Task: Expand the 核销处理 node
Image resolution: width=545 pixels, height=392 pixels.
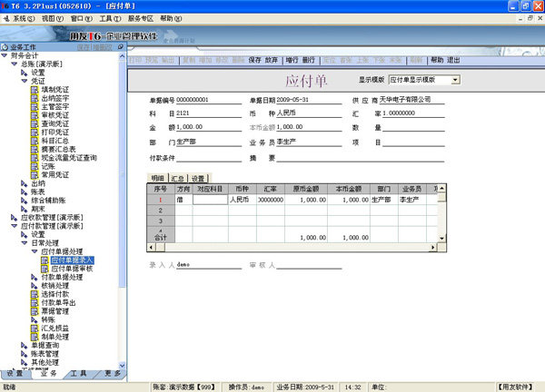Action: (35, 286)
